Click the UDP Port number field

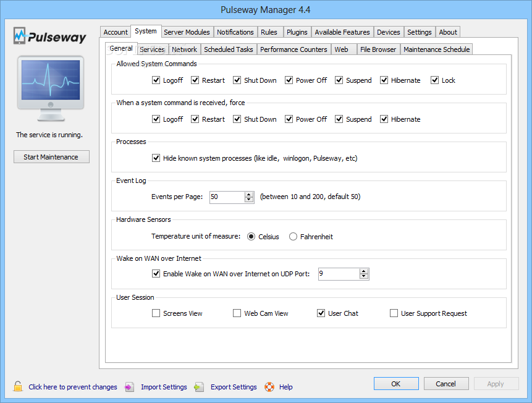(x=339, y=274)
